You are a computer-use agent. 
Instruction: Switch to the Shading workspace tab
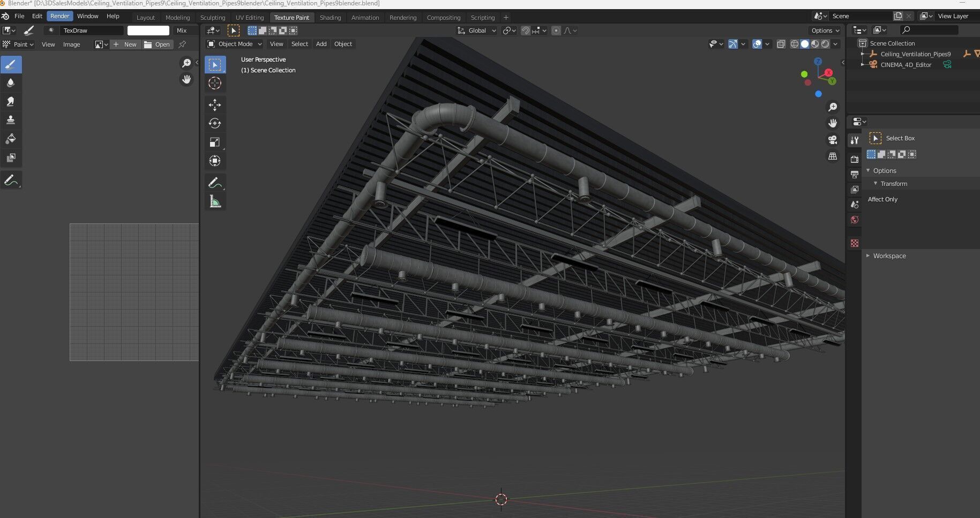pyautogui.click(x=330, y=18)
